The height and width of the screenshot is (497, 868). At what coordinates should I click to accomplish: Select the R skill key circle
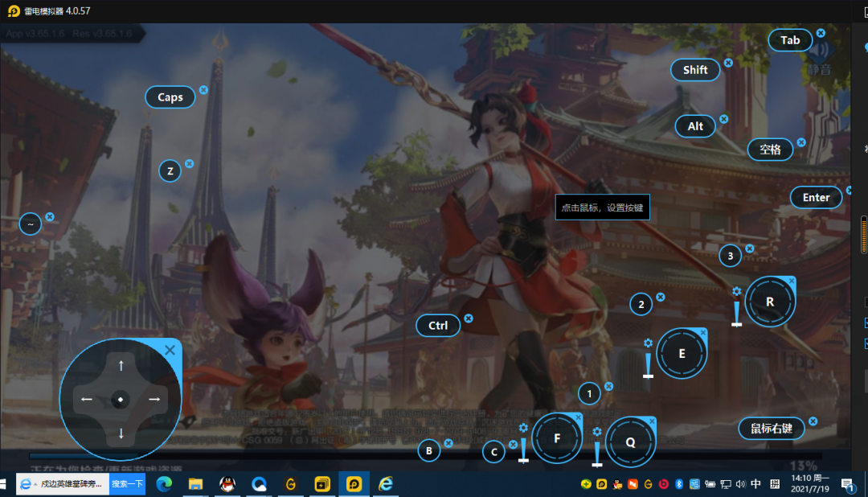pos(770,302)
